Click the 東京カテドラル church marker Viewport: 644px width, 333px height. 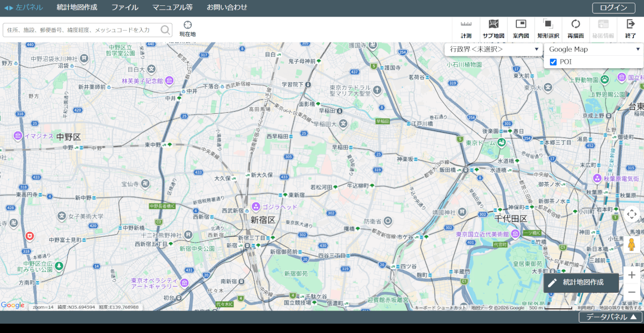pyautogui.click(x=377, y=90)
